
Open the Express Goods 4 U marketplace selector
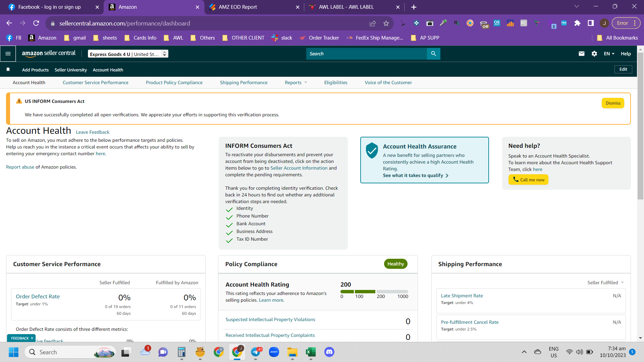point(128,54)
